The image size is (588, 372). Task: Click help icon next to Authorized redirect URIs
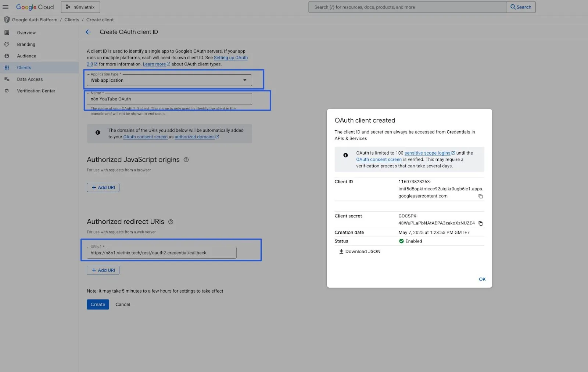[x=171, y=222]
